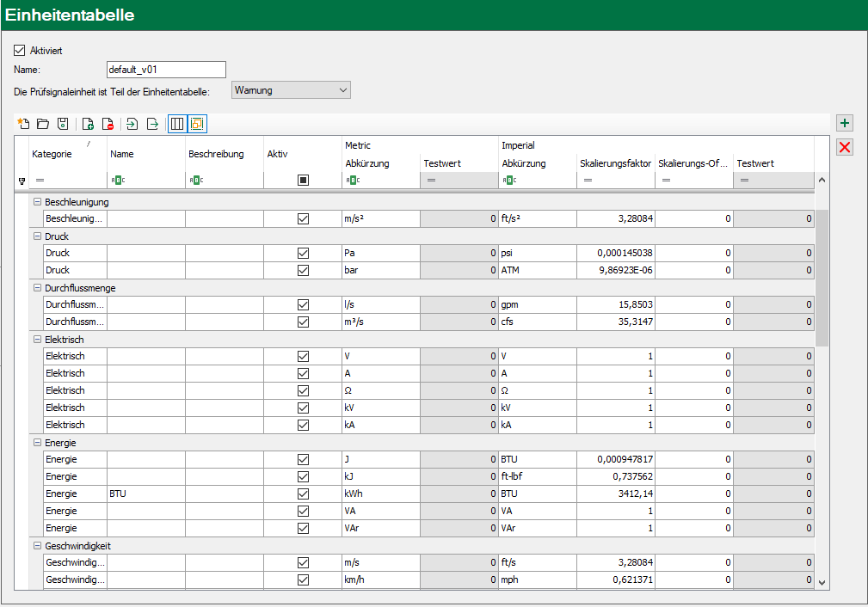Click the Name input field
This screenshot has height=607, width=868.
point(165,70)
